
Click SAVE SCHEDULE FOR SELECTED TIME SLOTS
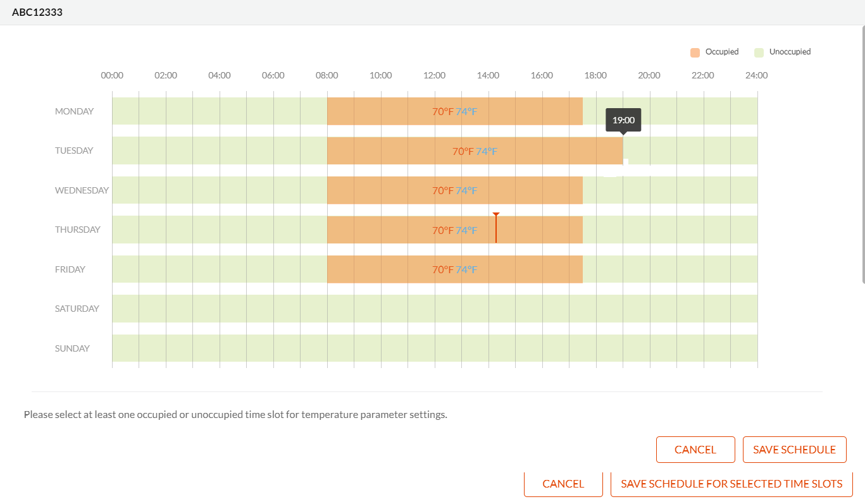coord(731,483)
